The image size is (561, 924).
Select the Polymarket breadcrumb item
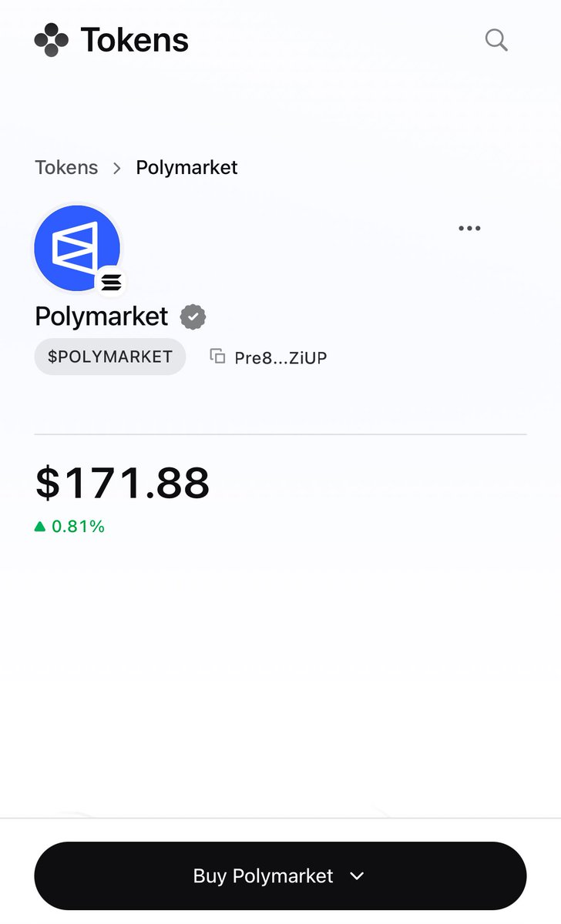pyautogui.click(x=186, y=167)
